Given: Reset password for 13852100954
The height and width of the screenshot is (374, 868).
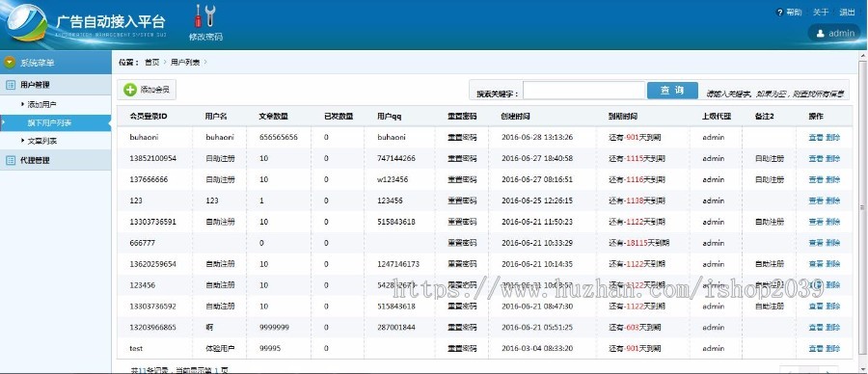Looking at the screenshot, I should coord(462,159).
